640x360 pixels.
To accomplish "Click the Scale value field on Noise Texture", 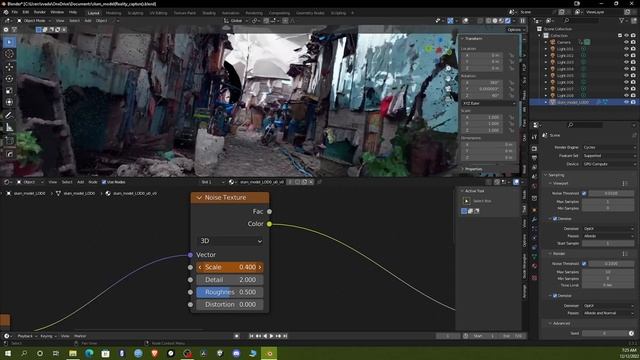I will 230,267.
